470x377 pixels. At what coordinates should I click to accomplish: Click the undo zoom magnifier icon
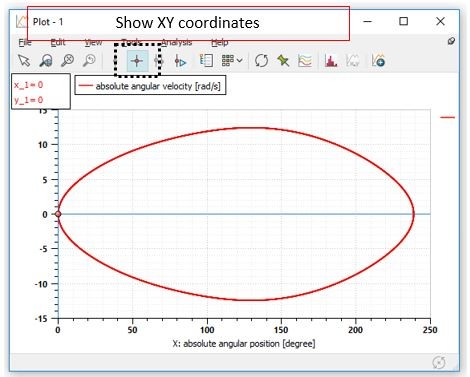pyautogui.click(x=89, y=61)
